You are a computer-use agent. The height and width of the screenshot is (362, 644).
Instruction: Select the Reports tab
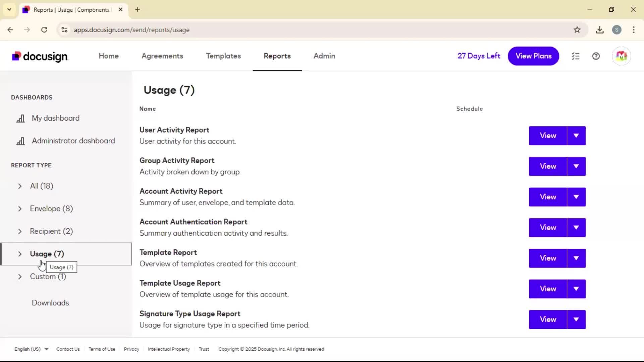(277, 56)
